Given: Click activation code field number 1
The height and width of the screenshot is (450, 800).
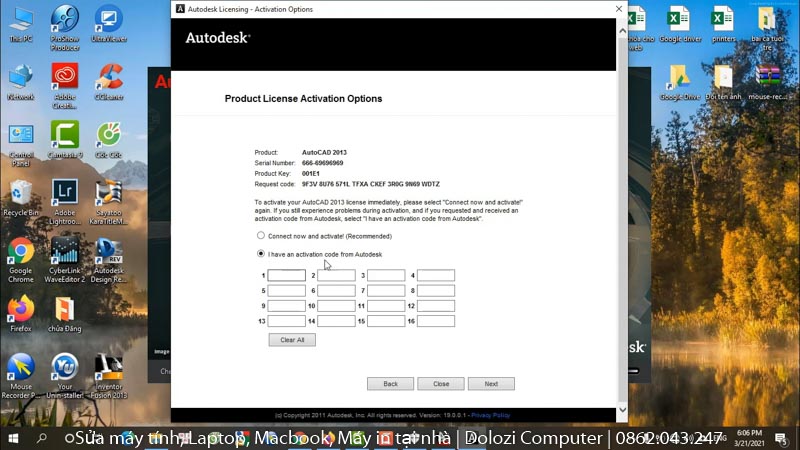Looking at the screenshot, I should [286, 275].
